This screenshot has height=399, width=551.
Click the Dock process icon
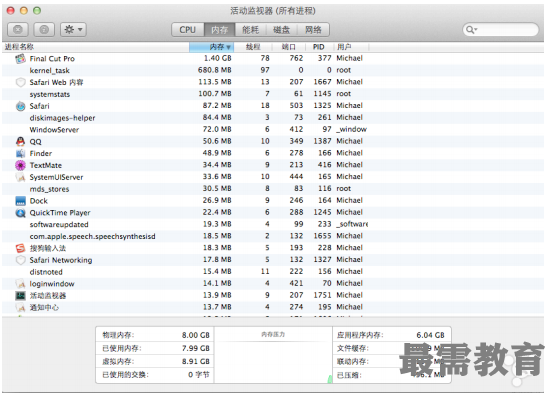coord(20,201)
